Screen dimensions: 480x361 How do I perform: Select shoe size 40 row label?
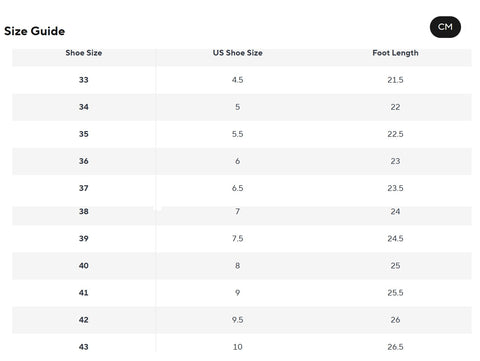click(84, 266)
